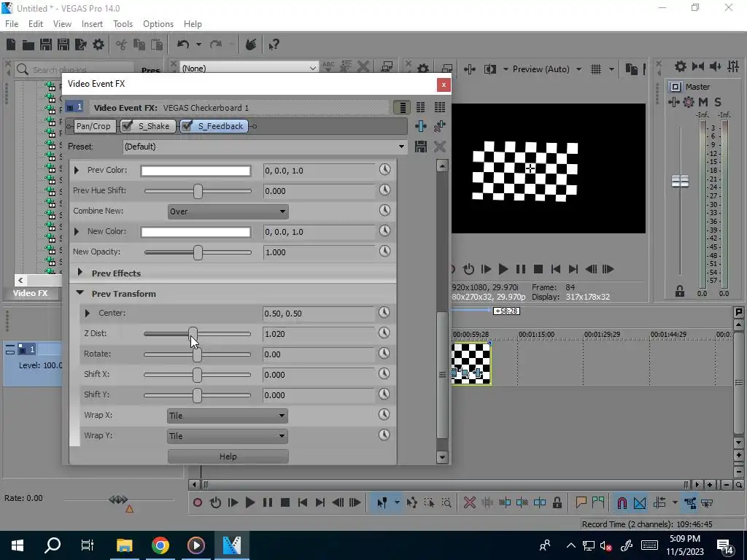Delete the current FX preset
Image resolution: width=747 pixels, height=560 pixels.
pos(439,147)
